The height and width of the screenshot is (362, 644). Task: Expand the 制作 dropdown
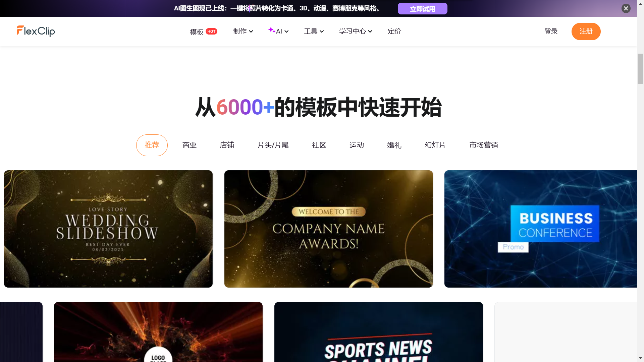243,31
